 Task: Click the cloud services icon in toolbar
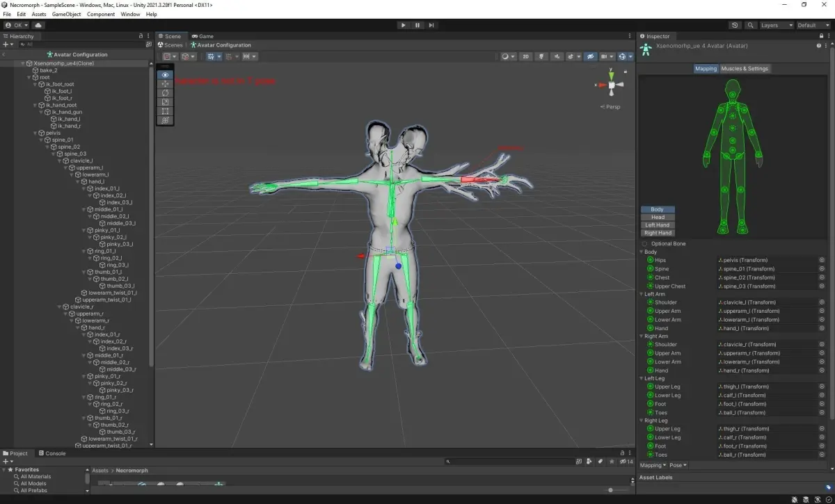39,25
